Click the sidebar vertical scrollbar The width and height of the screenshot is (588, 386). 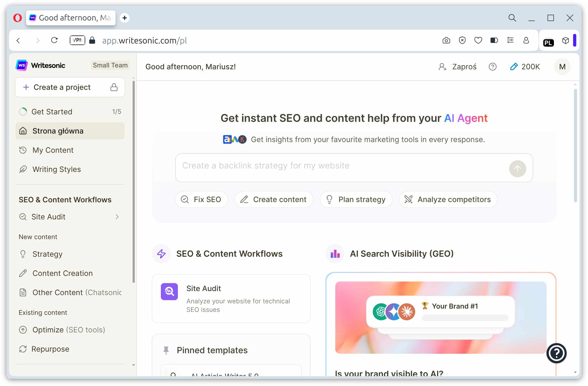tap(133, 181)
